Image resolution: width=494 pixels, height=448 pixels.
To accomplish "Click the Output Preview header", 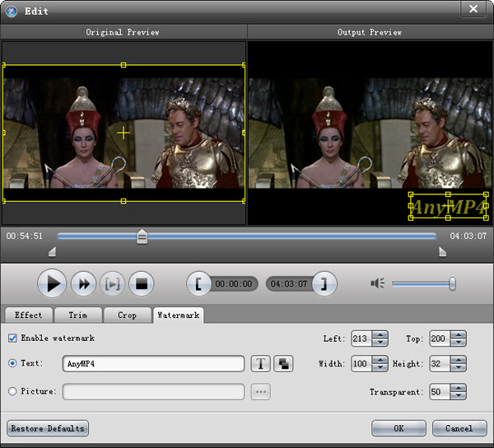I will click(370, 32).
